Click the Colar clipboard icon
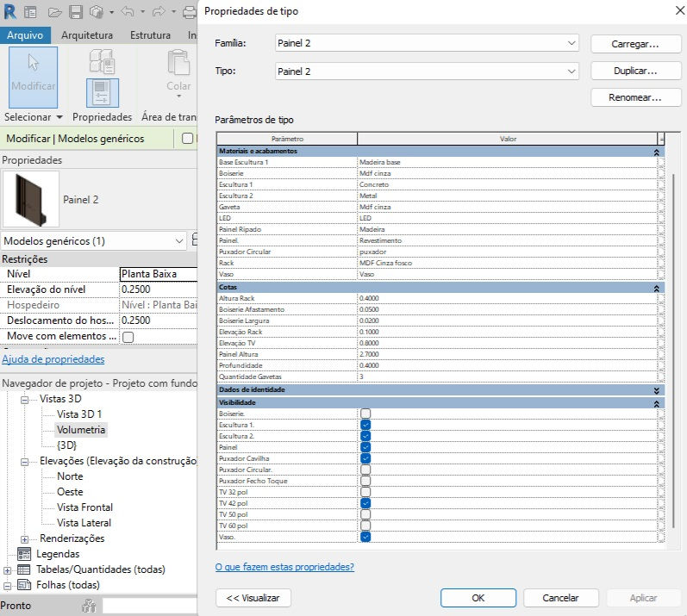687x616 pixels. (x=178, y=63)
